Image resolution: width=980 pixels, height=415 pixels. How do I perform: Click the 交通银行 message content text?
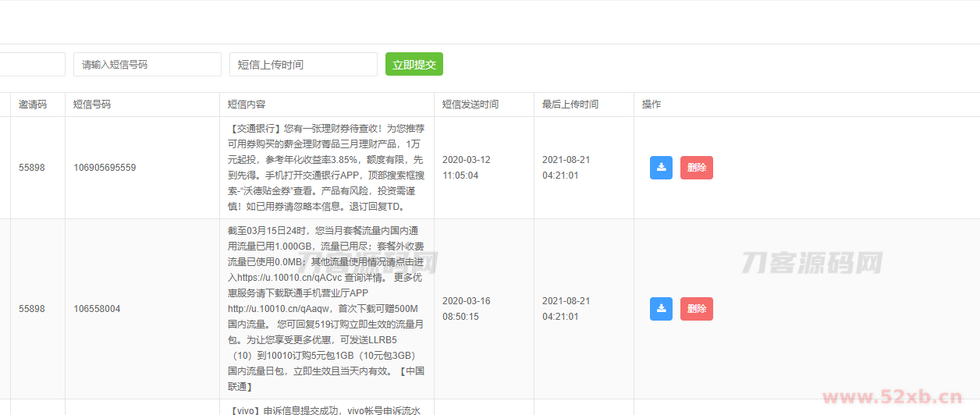coord(326,168)
